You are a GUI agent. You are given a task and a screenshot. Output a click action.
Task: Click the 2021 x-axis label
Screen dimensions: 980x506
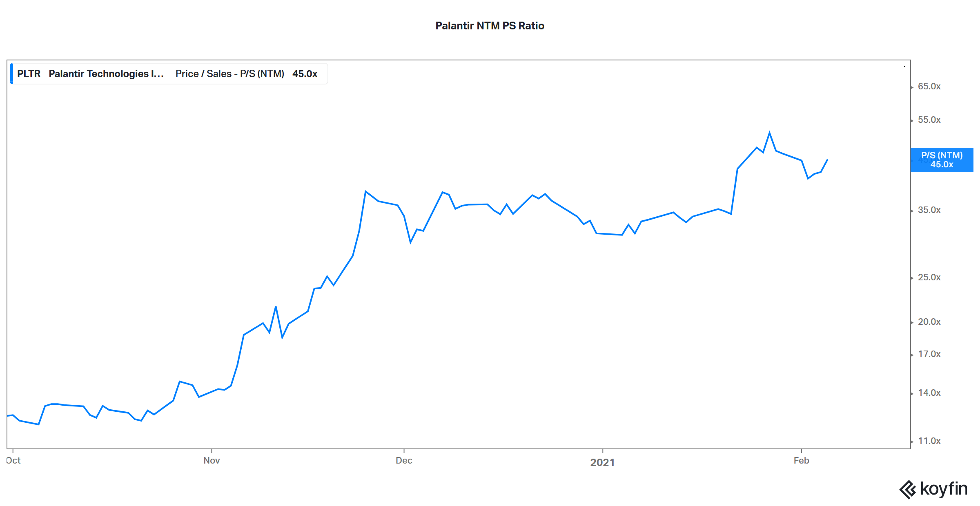[602, 462]
